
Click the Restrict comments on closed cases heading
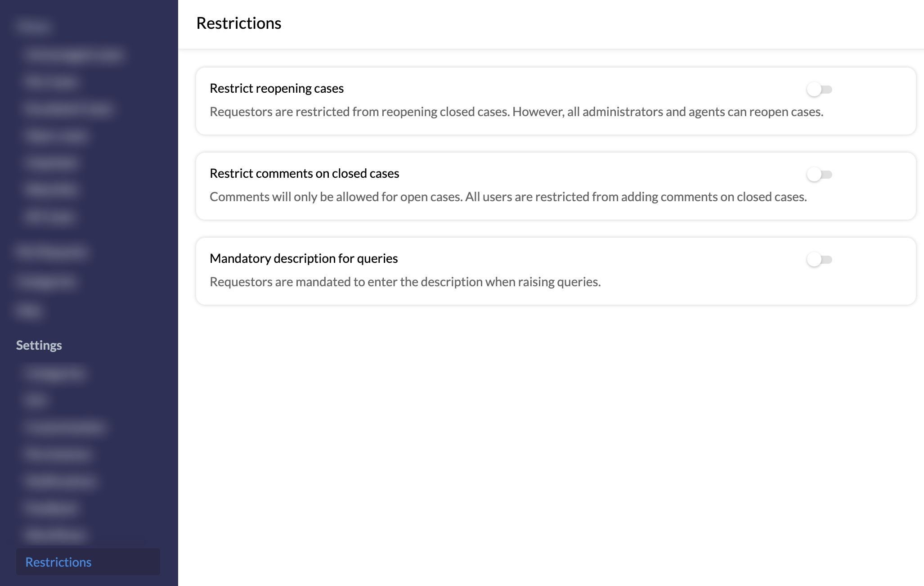pos(305,173)
